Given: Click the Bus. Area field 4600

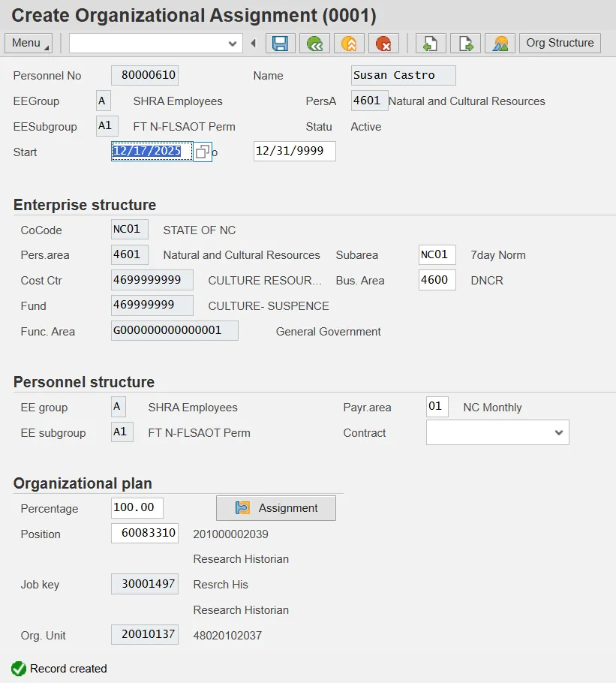Looking at the screenshot, I should pyautogui.click(x=437, y=280).
